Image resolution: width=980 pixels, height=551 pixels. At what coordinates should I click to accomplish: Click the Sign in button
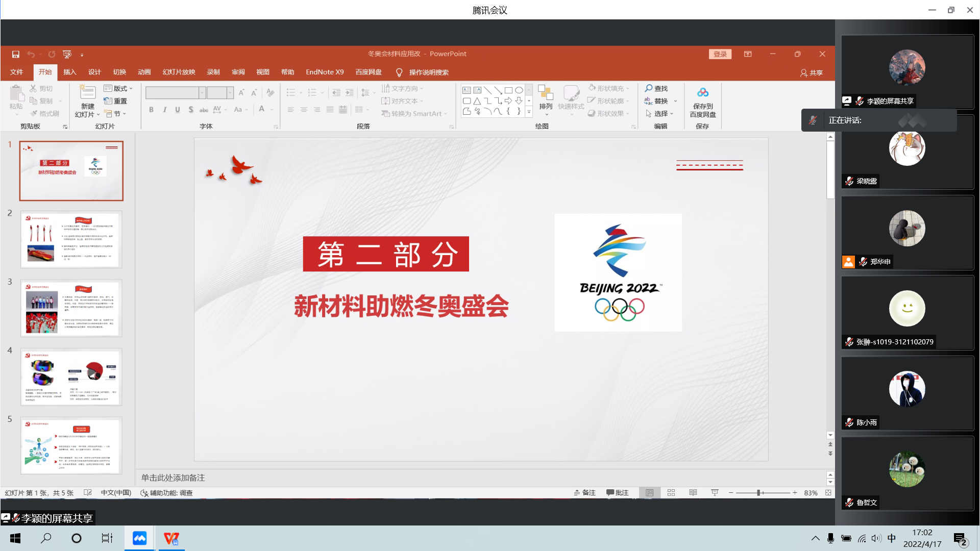[720, 54]
